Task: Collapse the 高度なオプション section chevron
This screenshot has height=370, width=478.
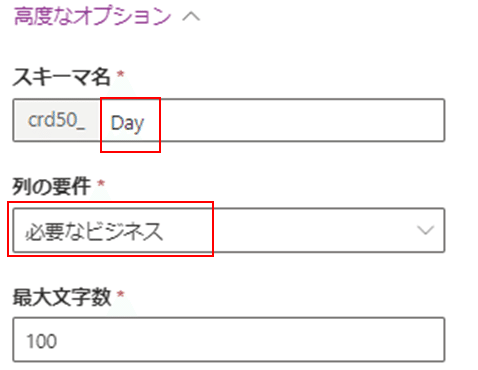Action: coord(191,17)
